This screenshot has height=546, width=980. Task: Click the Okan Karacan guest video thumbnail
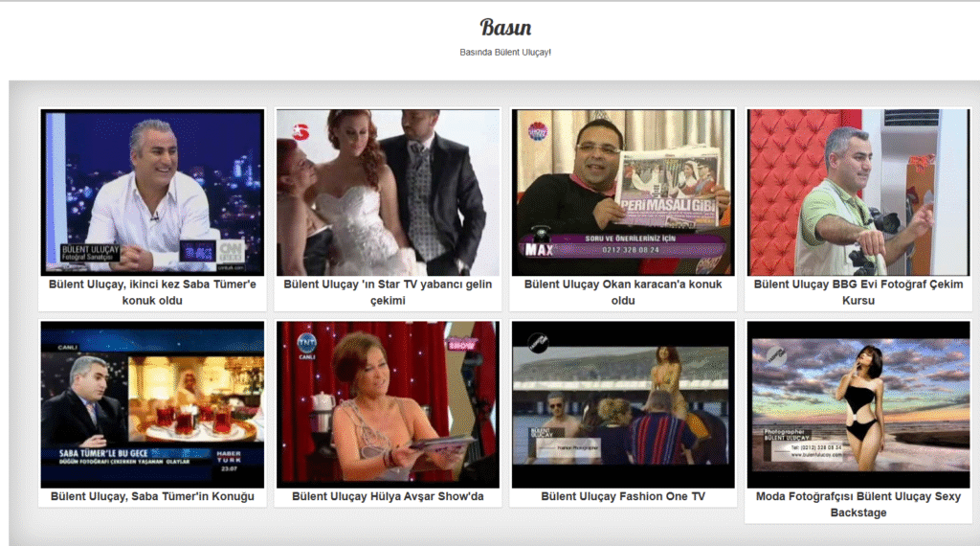623,192
